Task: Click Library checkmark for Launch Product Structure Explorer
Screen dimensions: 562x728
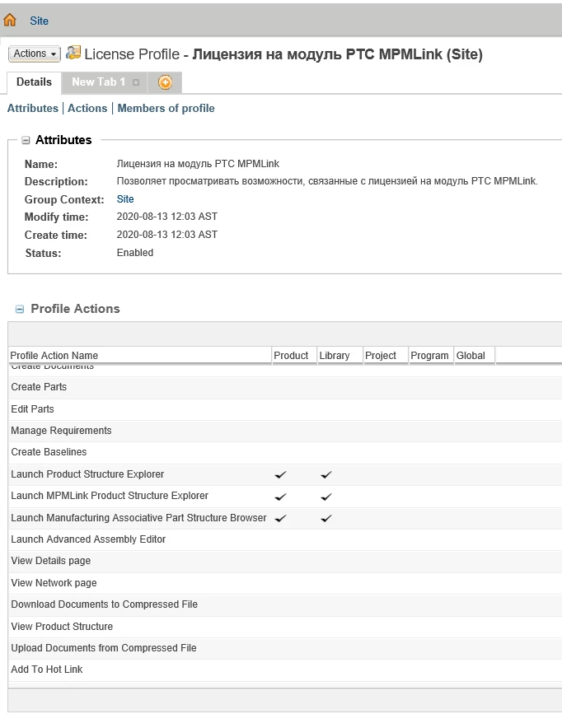Action: (x=326, y=475)
